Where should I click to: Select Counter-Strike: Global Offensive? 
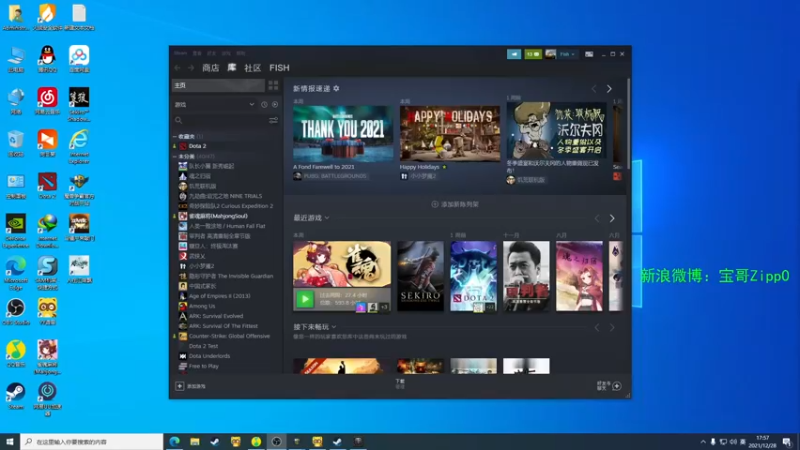228,336
